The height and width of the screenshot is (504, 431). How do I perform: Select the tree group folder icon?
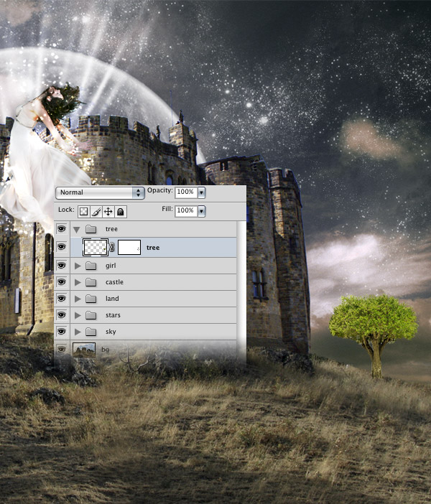click(x=91, y=229)
